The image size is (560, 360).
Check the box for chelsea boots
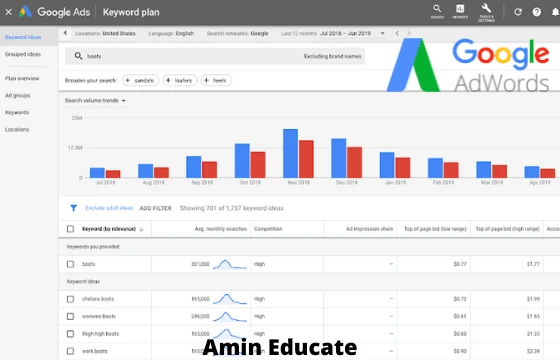pos(70,299)
